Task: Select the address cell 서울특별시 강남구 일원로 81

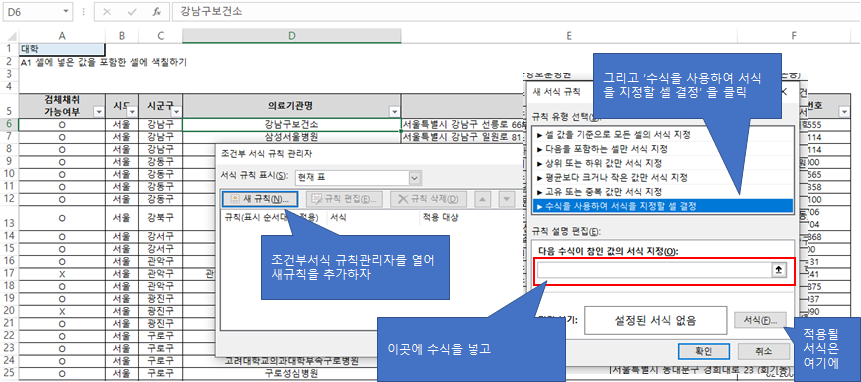Action: 461,137
